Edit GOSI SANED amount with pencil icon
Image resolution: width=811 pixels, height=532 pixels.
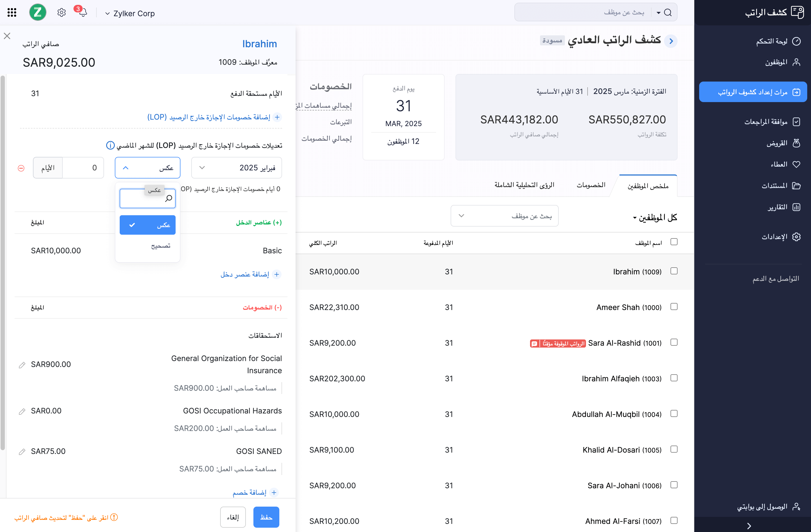22,452
